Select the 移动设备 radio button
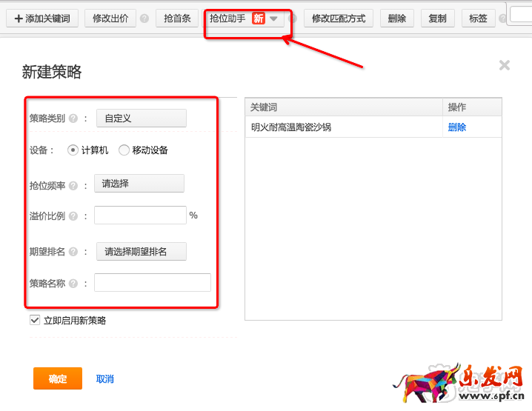Viewport: 532px width, 411px height. point(124,150)
